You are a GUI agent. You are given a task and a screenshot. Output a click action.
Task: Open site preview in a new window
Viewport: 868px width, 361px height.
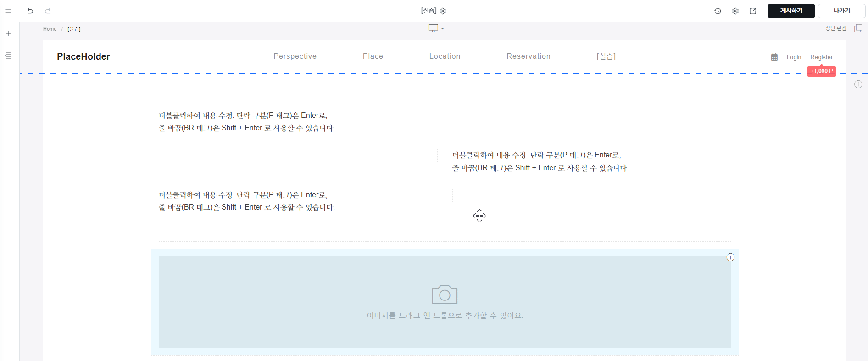pyautogui.click(x=753, y=11)
